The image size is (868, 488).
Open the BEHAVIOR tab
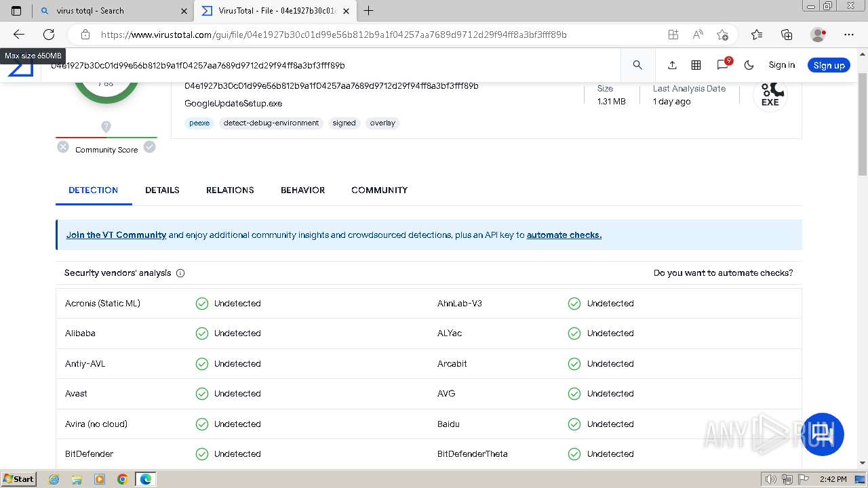click(302, 190)
